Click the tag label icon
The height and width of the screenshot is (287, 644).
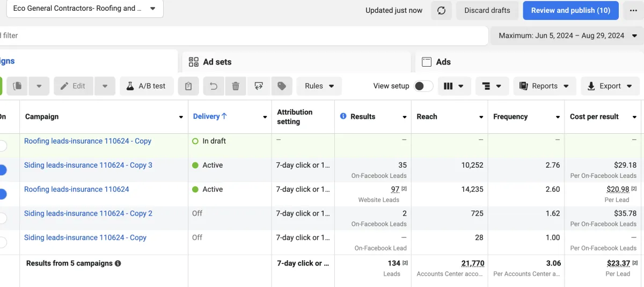pyautogui.click(x=282, y=86)
